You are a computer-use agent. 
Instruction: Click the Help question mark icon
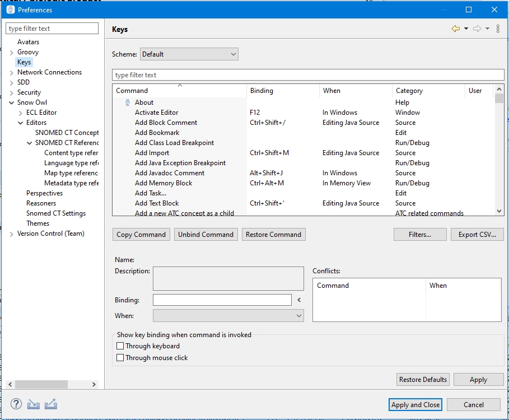(16, 404)
